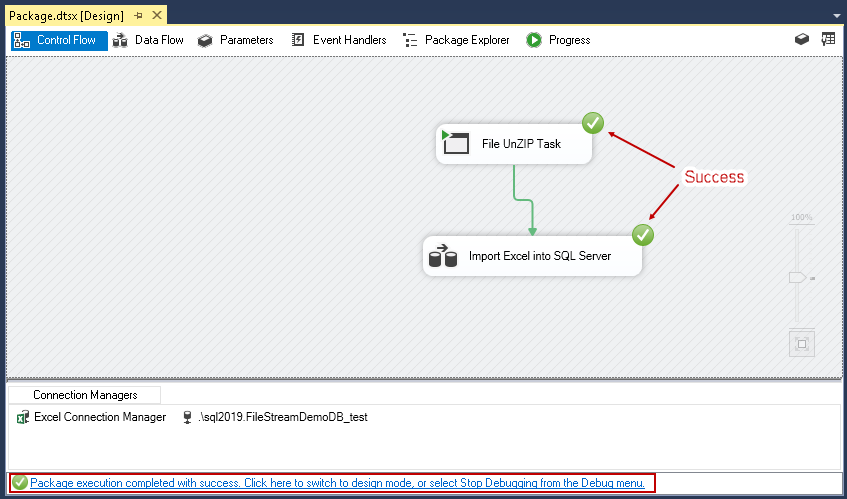View the Progress tab
847x499 pixels.
click(x=559, y=41)
